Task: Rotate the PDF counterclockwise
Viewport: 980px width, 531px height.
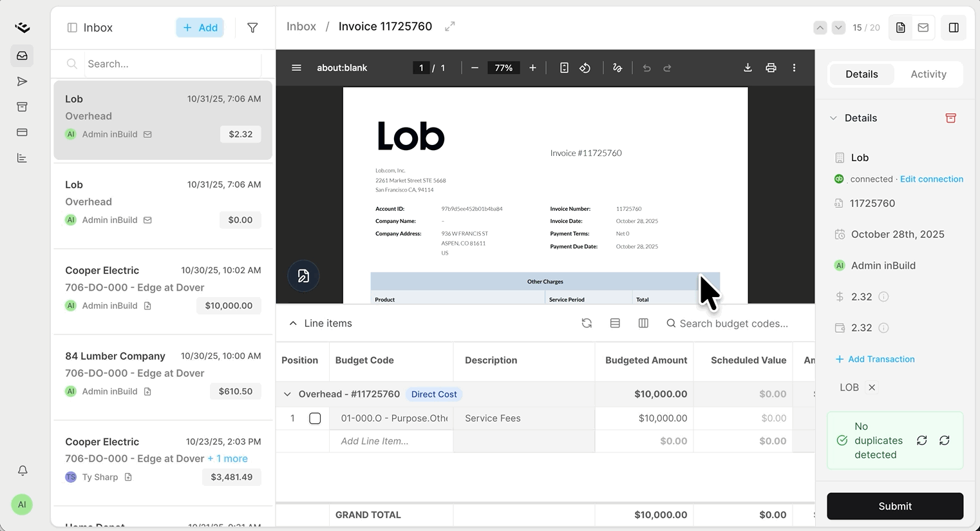Action: click(x=585, y=68)
